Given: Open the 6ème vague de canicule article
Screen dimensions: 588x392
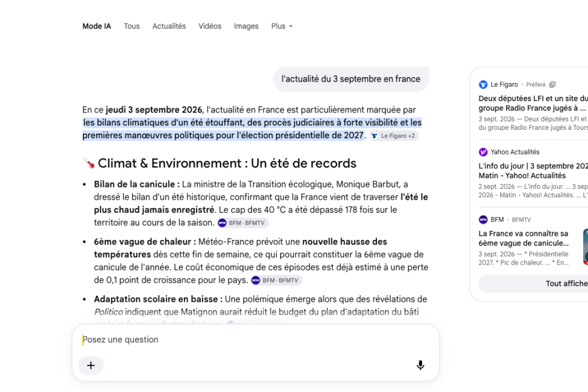Looking at the screenshot, I should 524,238.
